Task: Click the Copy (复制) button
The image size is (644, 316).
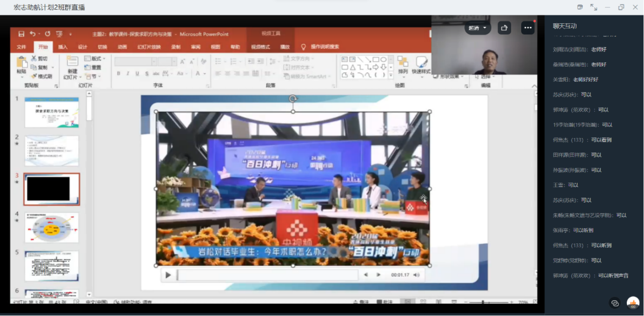Action: [40, 67]
